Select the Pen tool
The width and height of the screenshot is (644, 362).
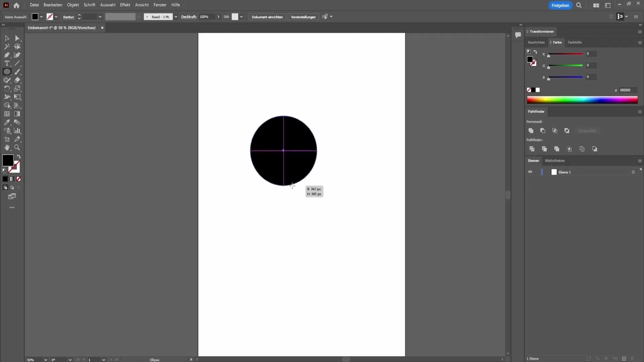(7, 55)
